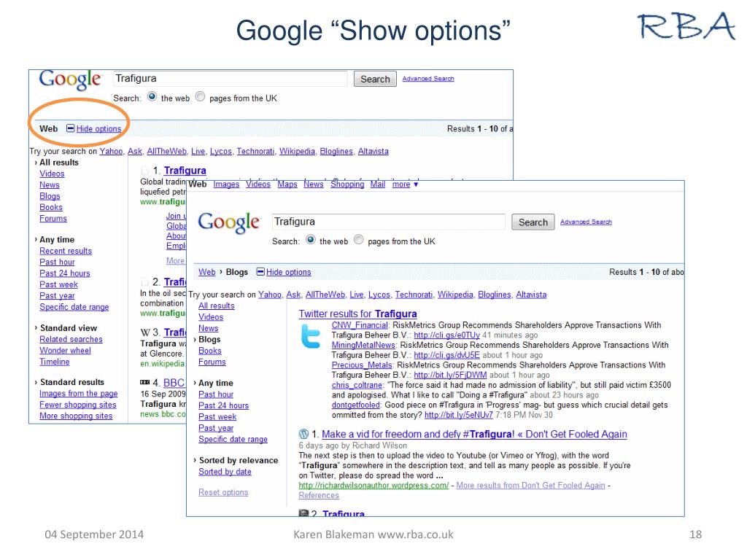Click the Wikipedia W icon beside result 3
This screenshot has width=747, height=560.
click(x=145, y=332)
